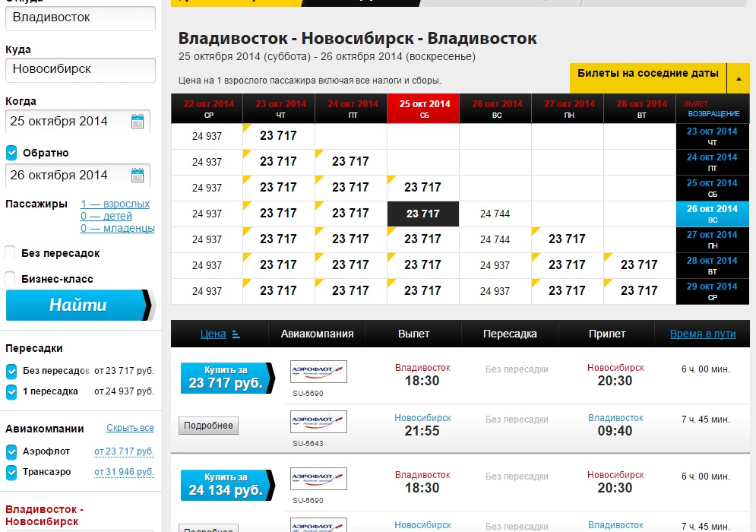Toggle the Обратно return trip checkbox

tap(11, 153)
